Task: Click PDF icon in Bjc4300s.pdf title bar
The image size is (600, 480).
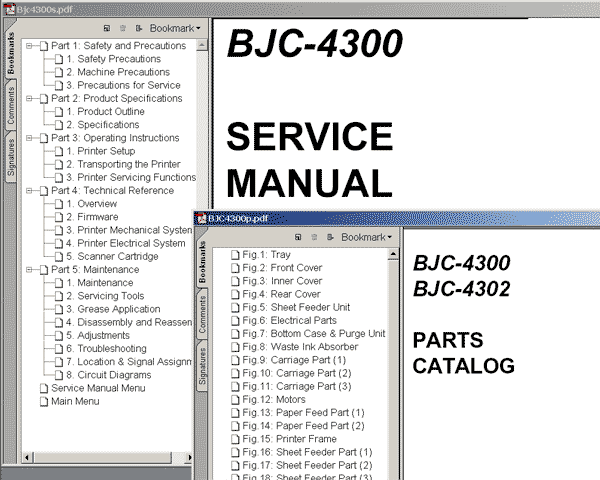Action: pyautogui.click(x=9, y=9)
